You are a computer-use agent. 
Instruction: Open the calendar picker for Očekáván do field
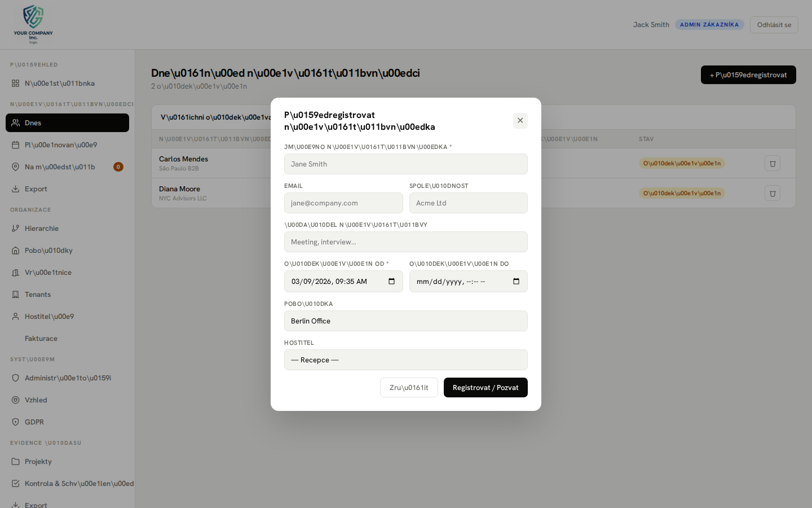[516, 281]
